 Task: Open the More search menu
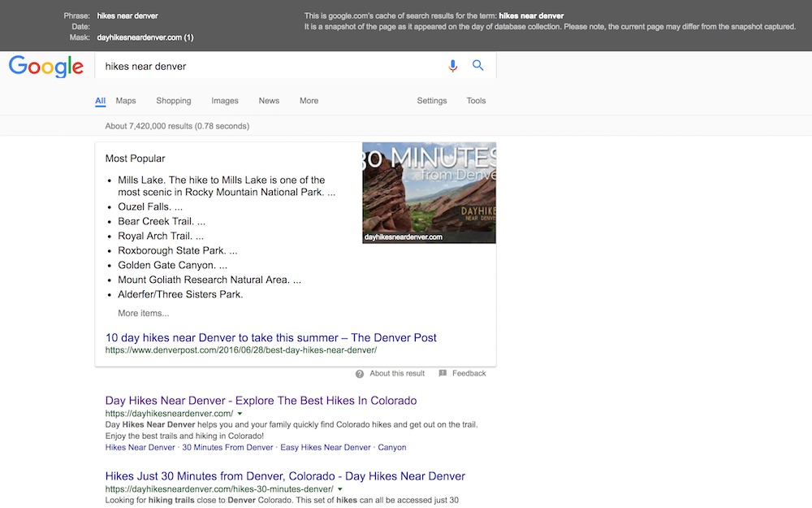click(x=309, y=101)
